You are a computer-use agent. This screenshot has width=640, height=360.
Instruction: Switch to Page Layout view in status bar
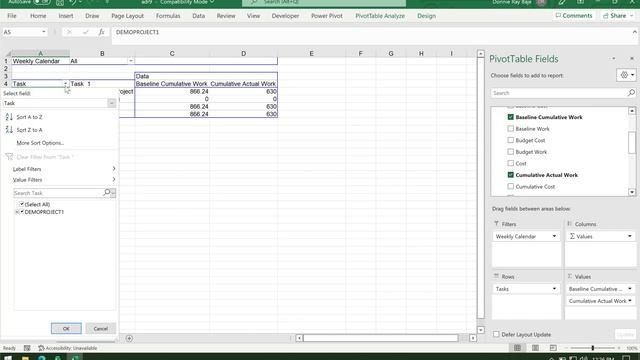point(535,348)
